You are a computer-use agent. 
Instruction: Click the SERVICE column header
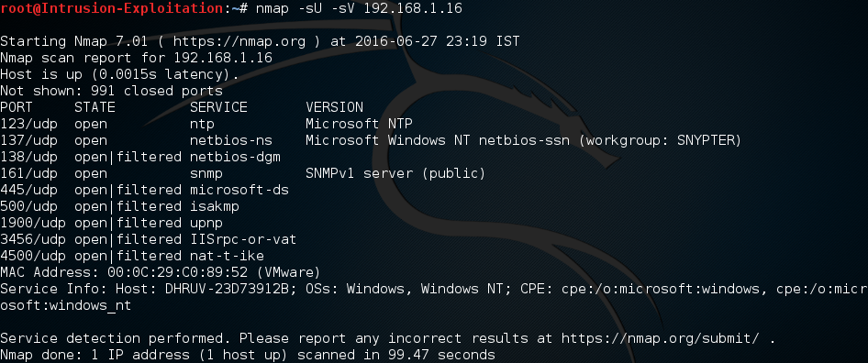(218, 107)
